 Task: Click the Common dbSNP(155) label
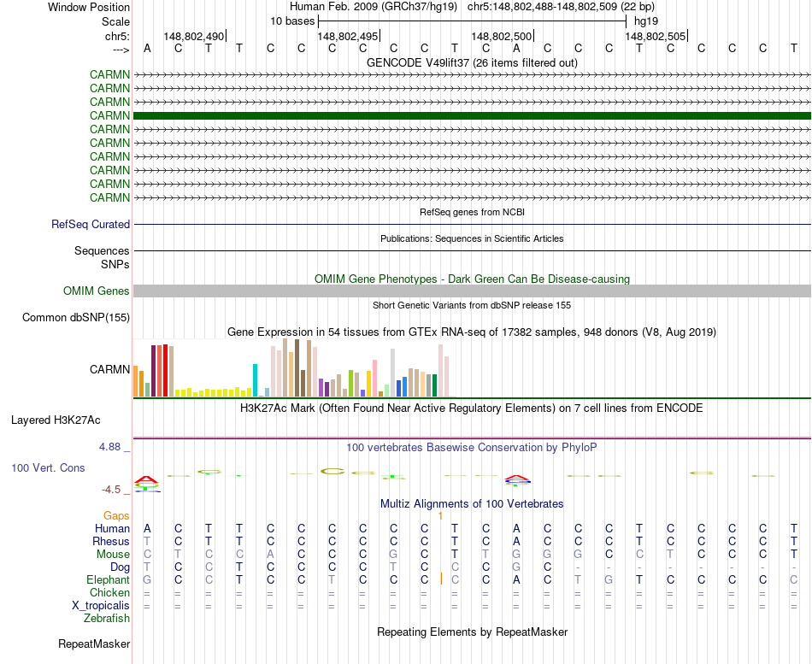click(x=75, y=318)
